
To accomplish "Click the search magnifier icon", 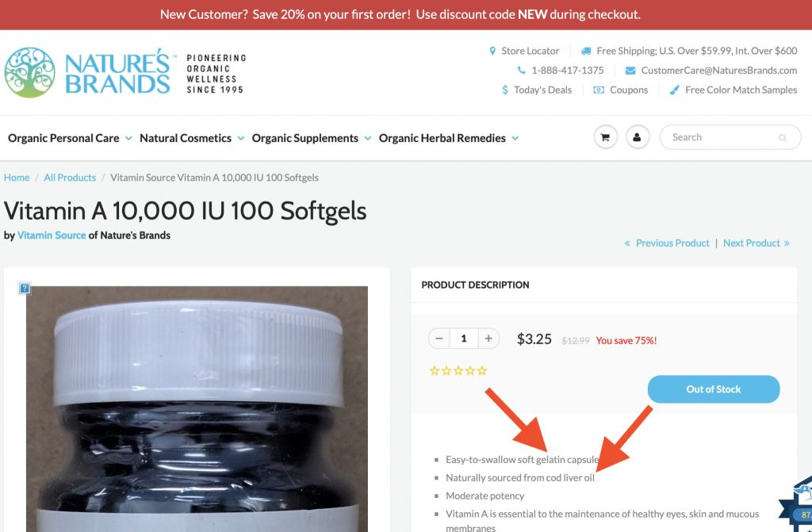I will [x=782, y=138].
